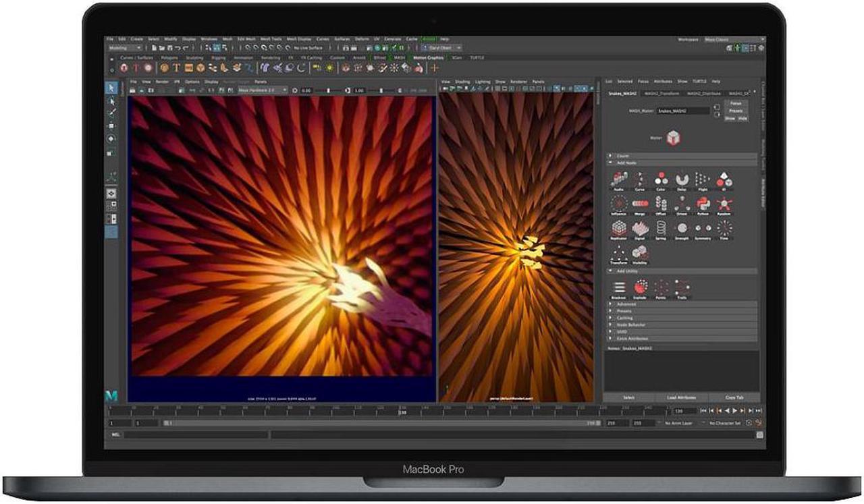Open the Windows menu in menu bar
The width and height of the screenshot is (864, 504).
tap(209, 39)
